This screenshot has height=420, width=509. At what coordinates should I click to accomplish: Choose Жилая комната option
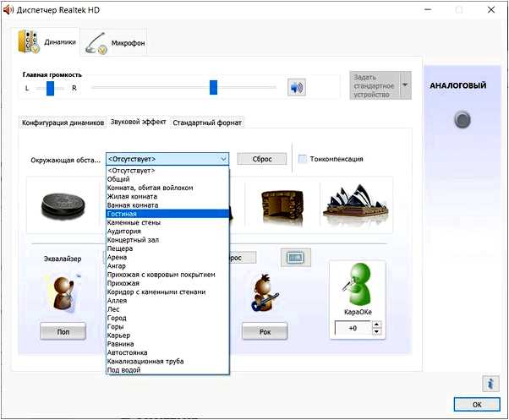pyautogui.click(x=167, y=197)
